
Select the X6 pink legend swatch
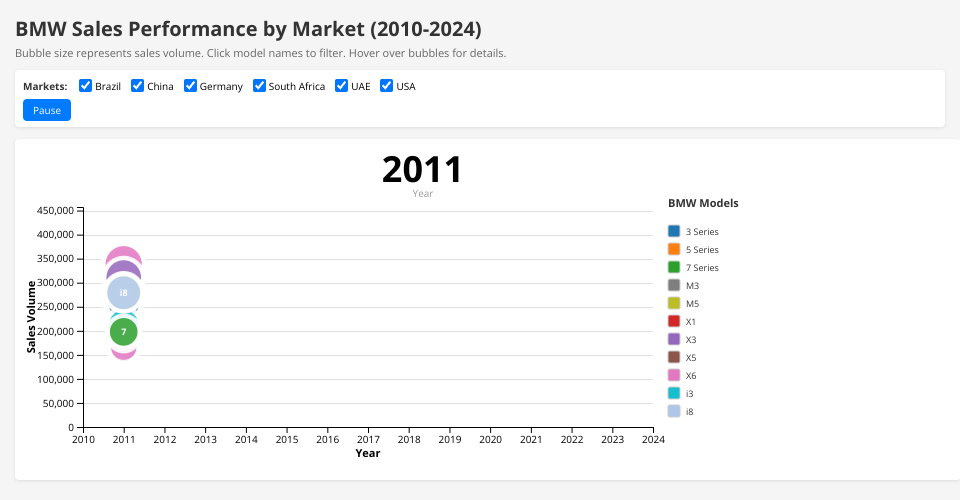point(674,375)
